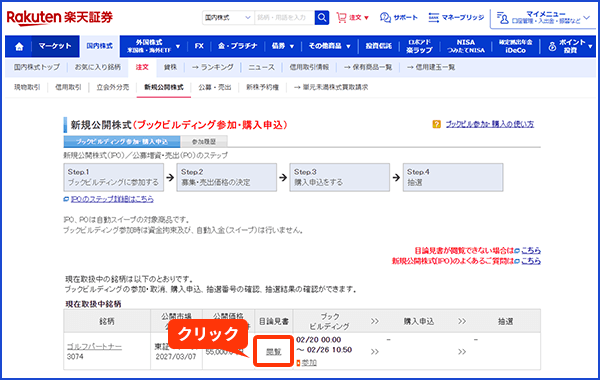Open こちら link for 目論見書が閲覧できない場合
This screenshot has width=600, height=380.
click(531, 250)
